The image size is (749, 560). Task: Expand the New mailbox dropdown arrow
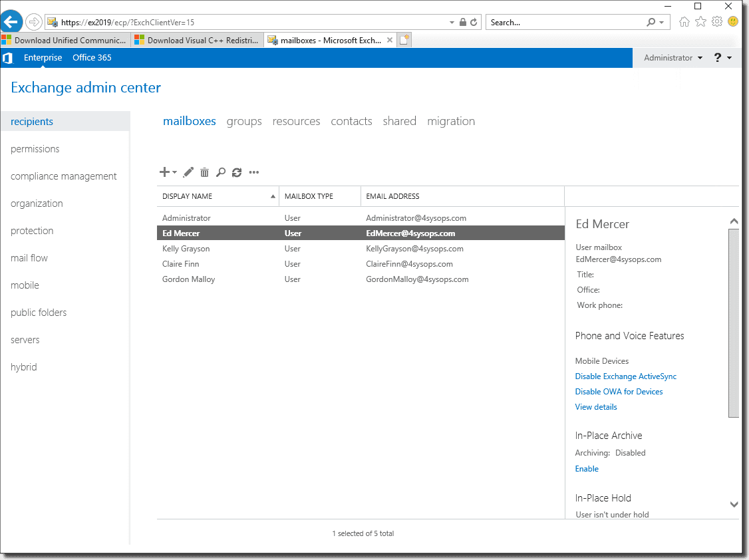click(174, 172)
